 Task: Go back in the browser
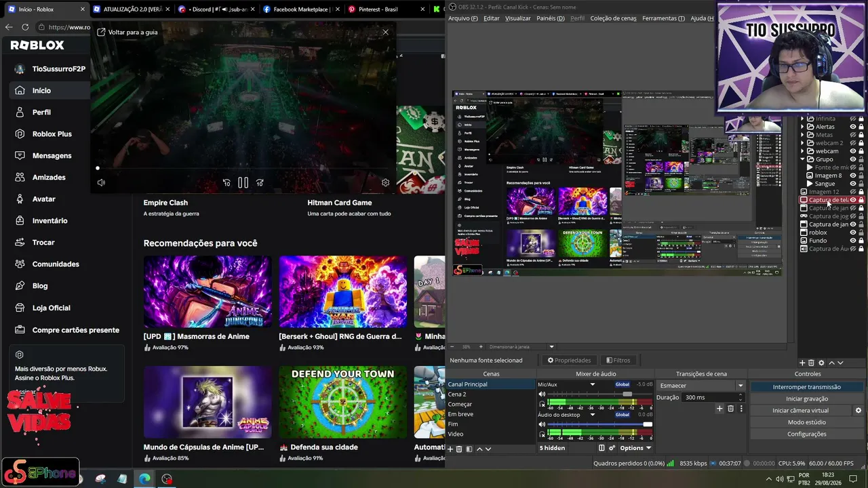tap(9, 27)
